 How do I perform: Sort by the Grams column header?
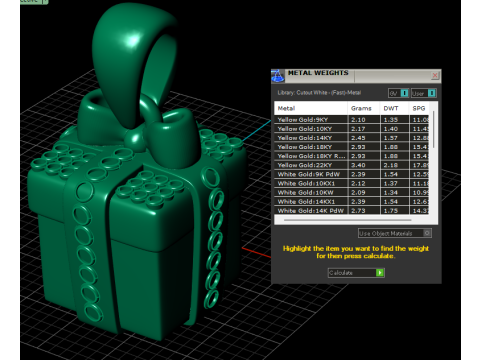click(x=364, y=108)
